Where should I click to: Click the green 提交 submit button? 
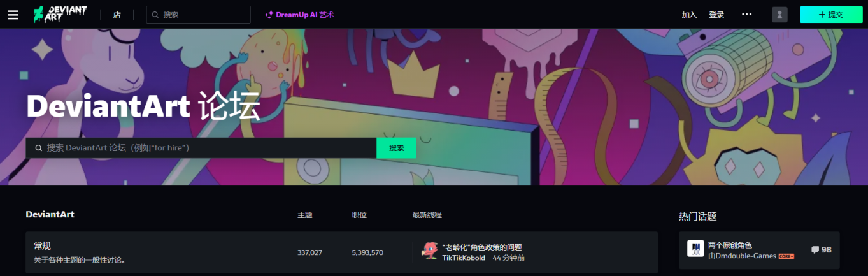(x=831, y=15)
